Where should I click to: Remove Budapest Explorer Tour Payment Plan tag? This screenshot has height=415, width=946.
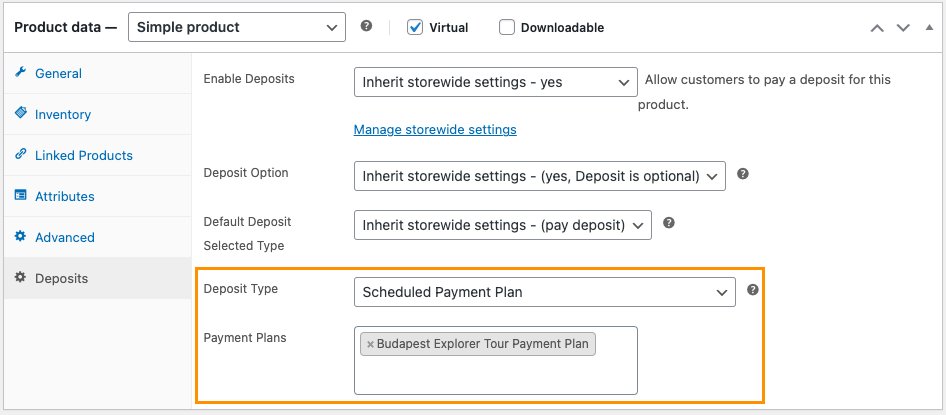point(370,344)
